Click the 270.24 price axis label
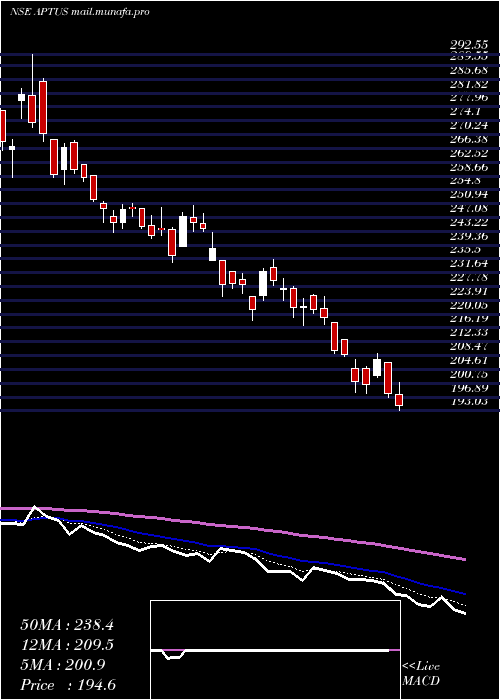This screenshot has width=500, height=700. 469,125
